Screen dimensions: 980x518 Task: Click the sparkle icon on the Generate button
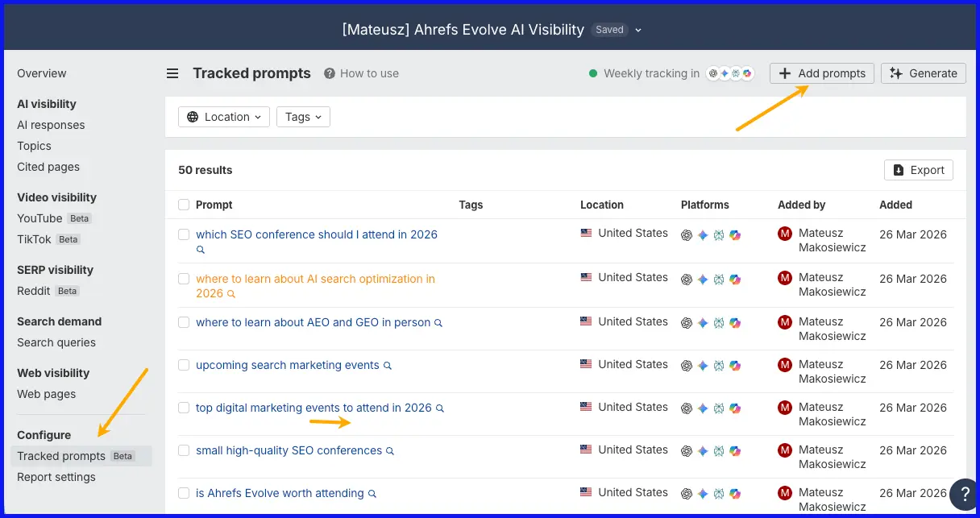[x=895, y=73]
